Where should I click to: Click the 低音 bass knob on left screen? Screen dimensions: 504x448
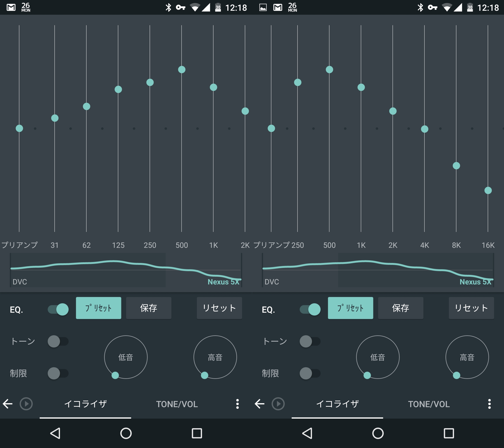(126, 357)
